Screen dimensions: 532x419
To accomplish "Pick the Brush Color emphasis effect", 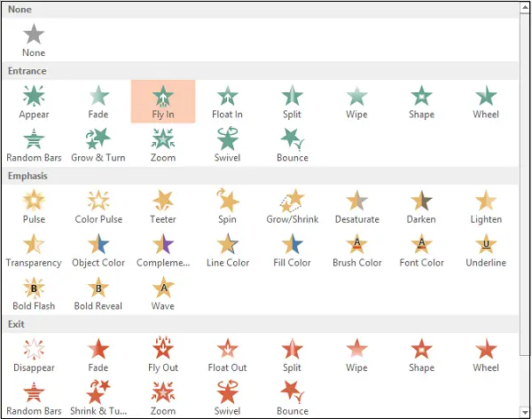I will pyautogui.click(x=356, y=250).
